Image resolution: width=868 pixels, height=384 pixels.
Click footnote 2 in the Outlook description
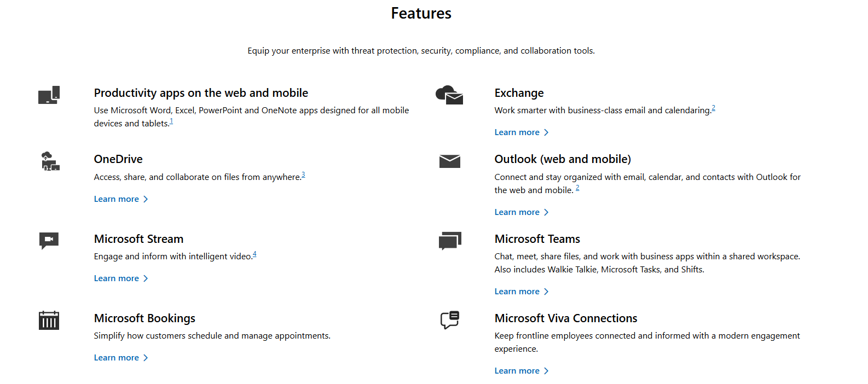tap(577, 187)
